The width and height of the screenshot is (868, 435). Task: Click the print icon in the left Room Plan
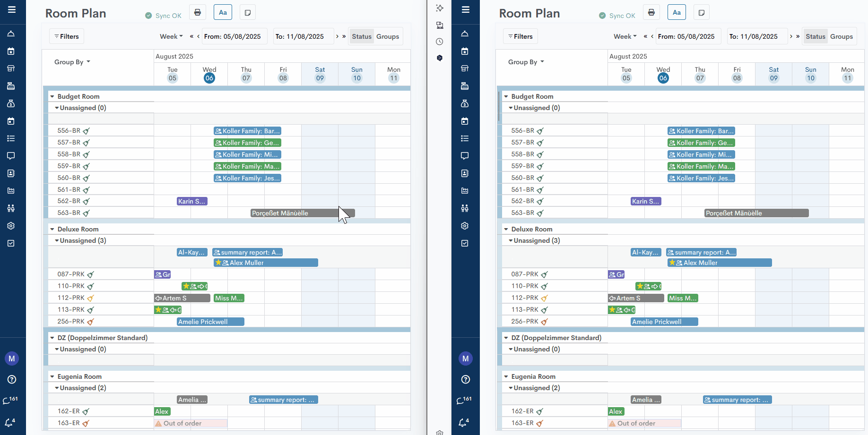pyautogui.click(x=198, y=13)
